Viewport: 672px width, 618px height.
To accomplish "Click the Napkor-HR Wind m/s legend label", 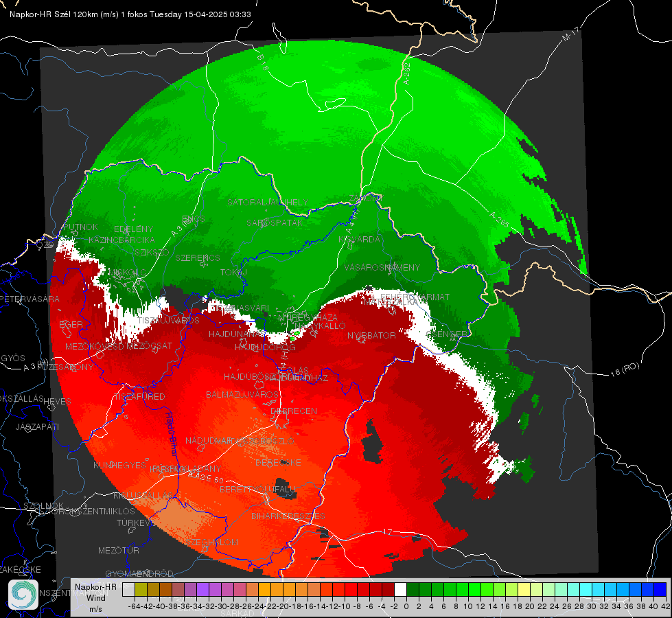I will tap(95, 598).
